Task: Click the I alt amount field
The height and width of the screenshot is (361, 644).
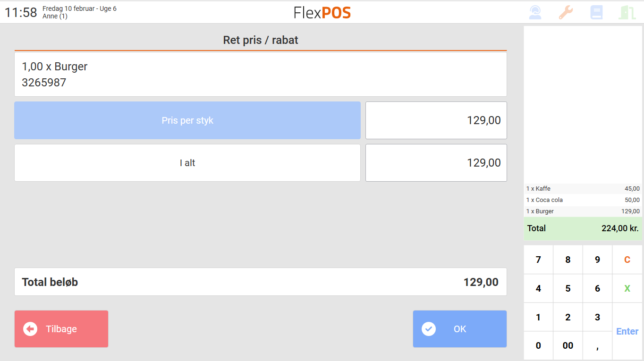Action: click(x=436, y=162)
